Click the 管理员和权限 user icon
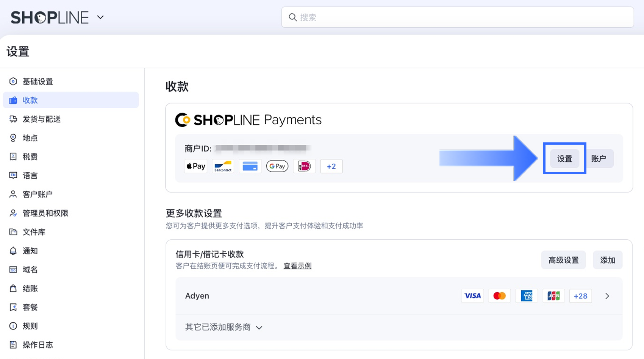 pos(13,213)
